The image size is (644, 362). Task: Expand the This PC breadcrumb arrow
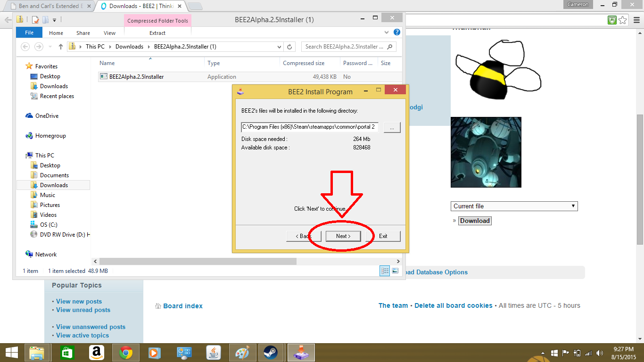(110, 47)
